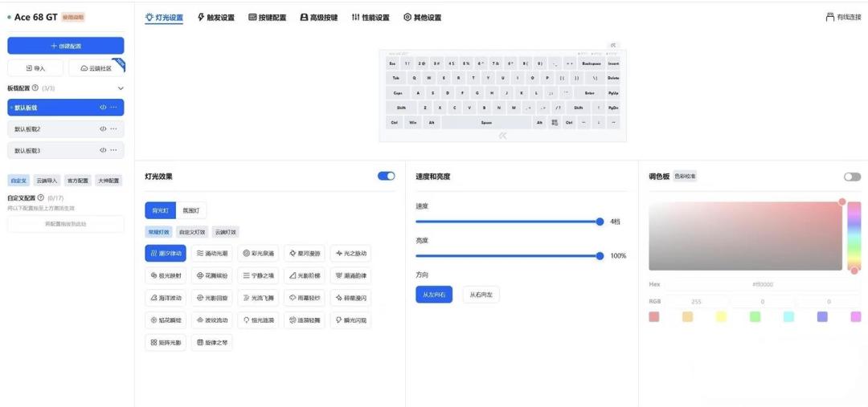Click the 导入 import button
Image resolution: width=868 pixels, height=407 pixels.
coord(35,68)
